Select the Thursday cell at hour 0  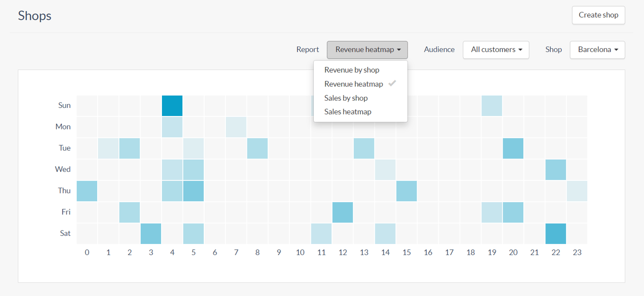pos(87,191)
